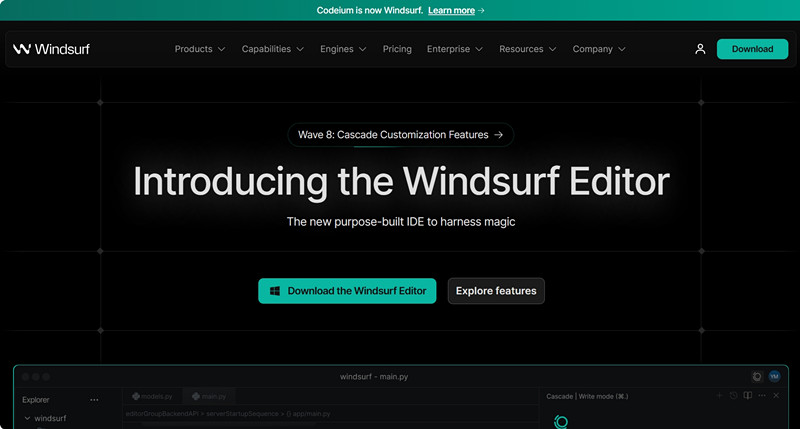Expand the Resources dropdown menu
Screen dimensions: 800x429
528,49
